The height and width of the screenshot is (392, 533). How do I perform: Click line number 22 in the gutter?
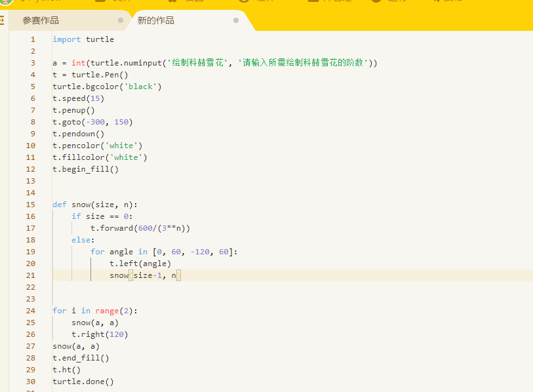31,287
